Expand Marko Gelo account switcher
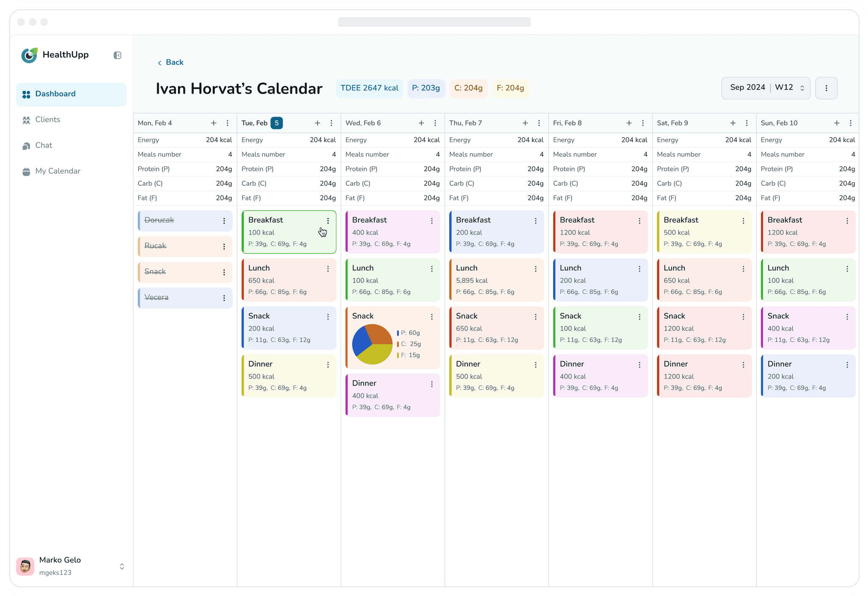This screenshot has height=596, width=868. click(122, 566)
